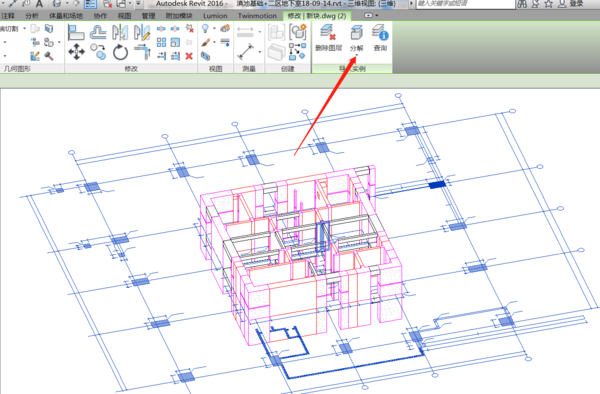This screenshot has height=394, width=600.
Task: Toggle the light bulb hide in view icon
Action: (205, 28)
